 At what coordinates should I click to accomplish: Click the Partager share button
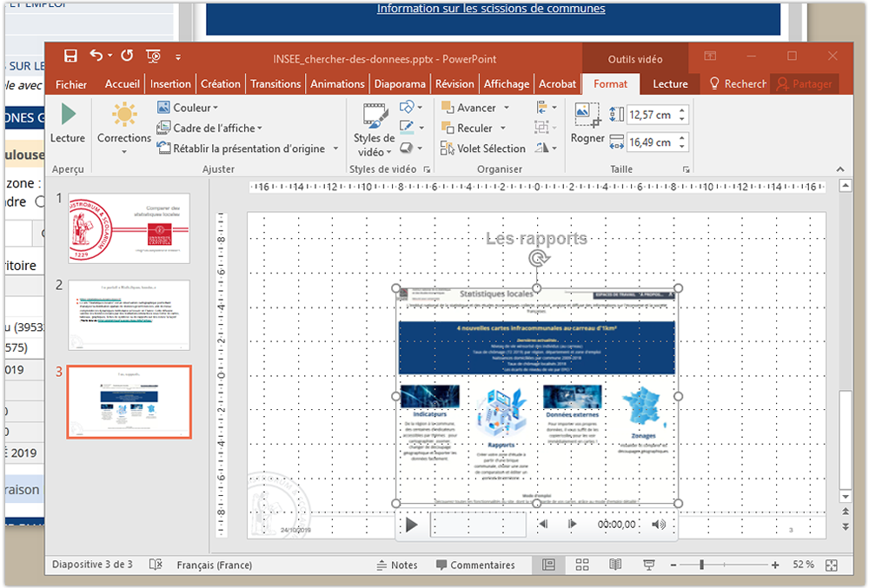click(805, 84)
